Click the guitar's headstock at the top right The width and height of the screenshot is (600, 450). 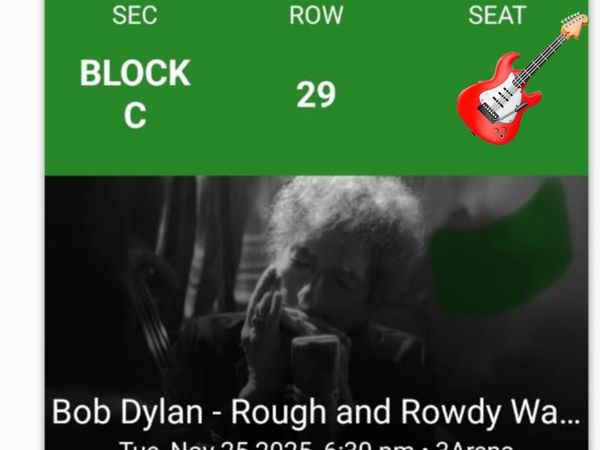[x=575, y=25]
